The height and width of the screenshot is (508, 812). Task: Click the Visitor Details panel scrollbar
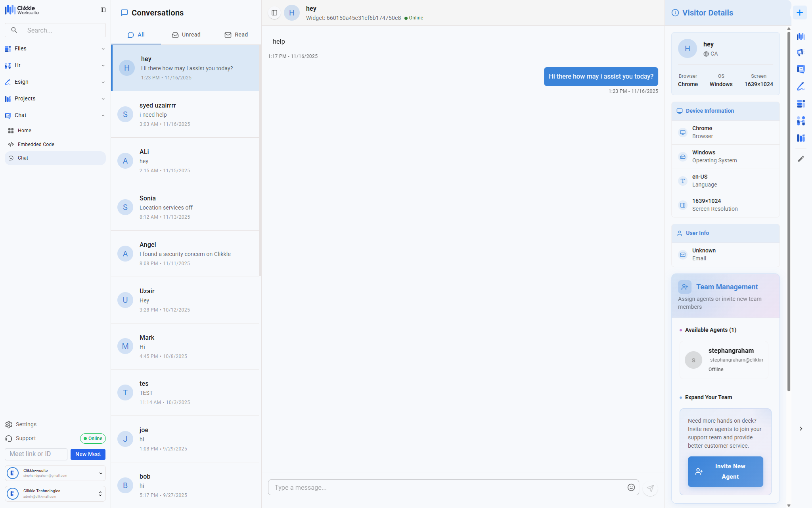(789, 210)
